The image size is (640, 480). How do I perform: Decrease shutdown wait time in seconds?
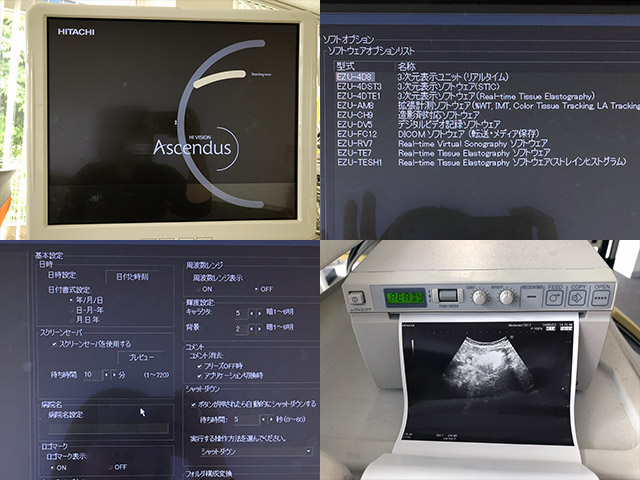[x=263, y=419]
